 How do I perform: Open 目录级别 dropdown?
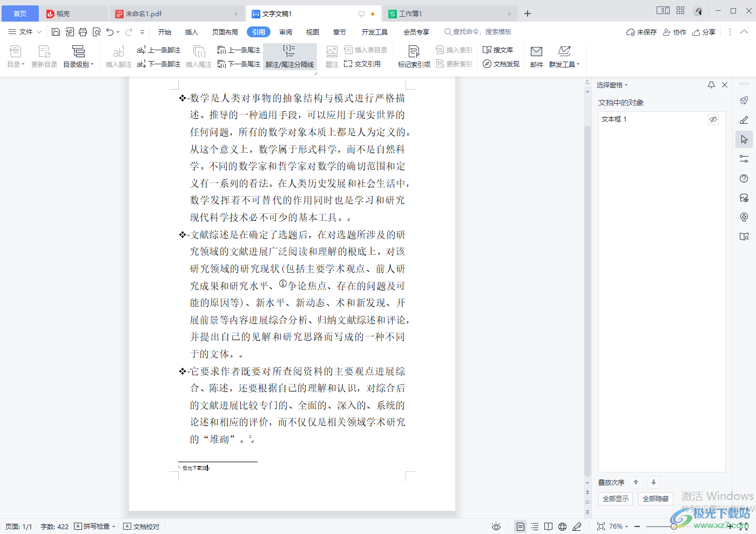(79, 57)
